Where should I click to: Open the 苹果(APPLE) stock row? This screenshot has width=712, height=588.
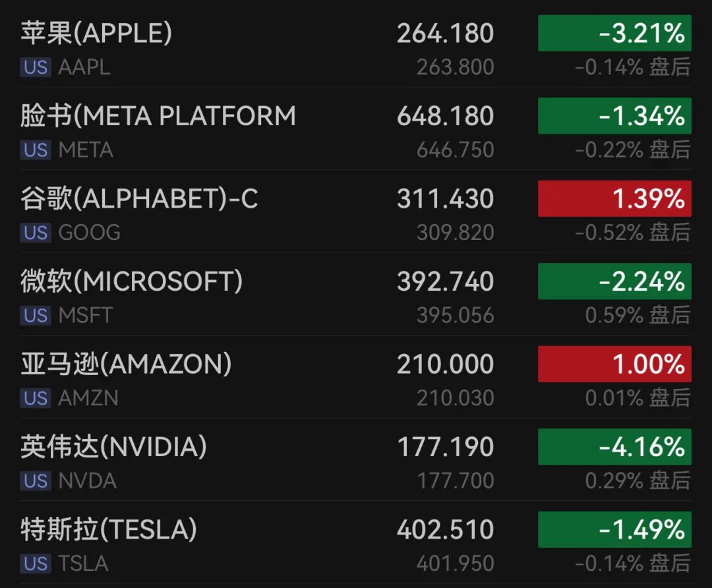tap(96, 33)
